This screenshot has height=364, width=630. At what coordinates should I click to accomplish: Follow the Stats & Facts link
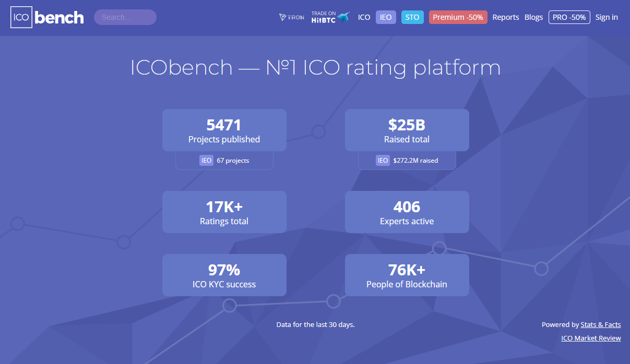point(600,324)
